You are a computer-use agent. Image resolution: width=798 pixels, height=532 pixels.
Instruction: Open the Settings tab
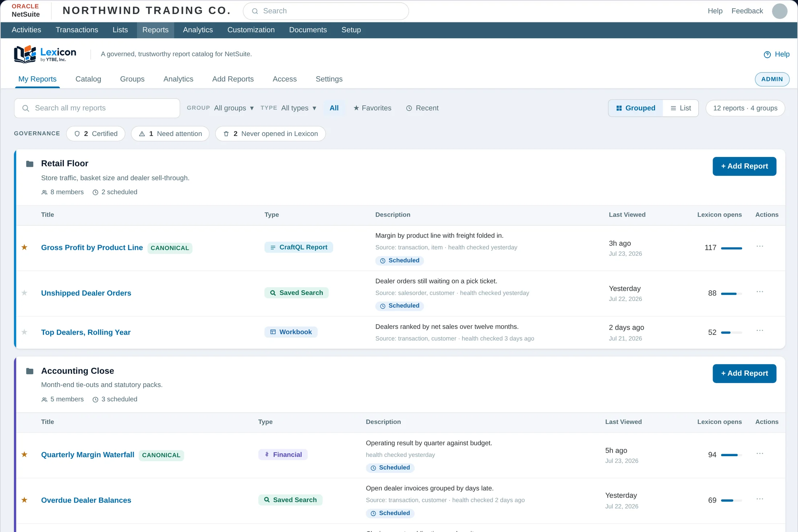pyautogui.click(x=329, y=79)
